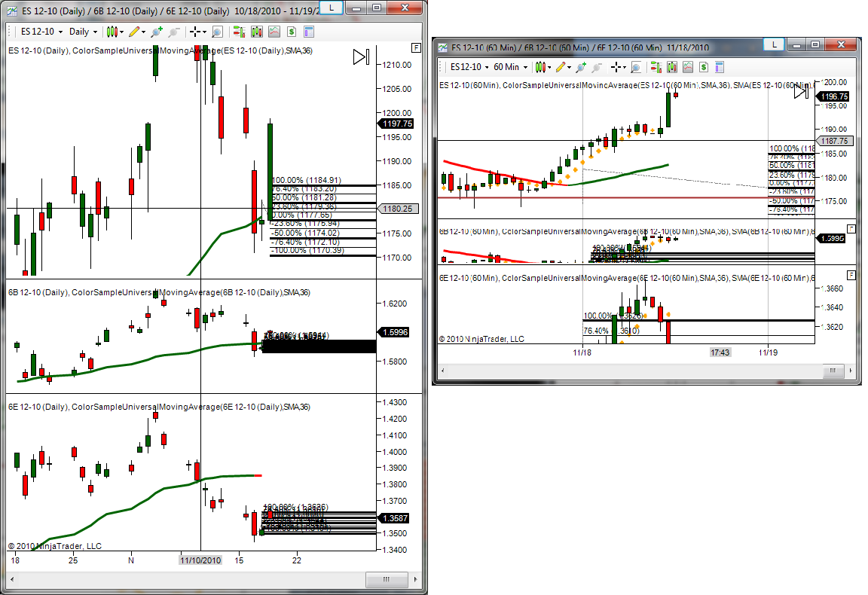
Task: Open chart style candlestick dropdown in 60 Min window
Action: click(543, 67)
